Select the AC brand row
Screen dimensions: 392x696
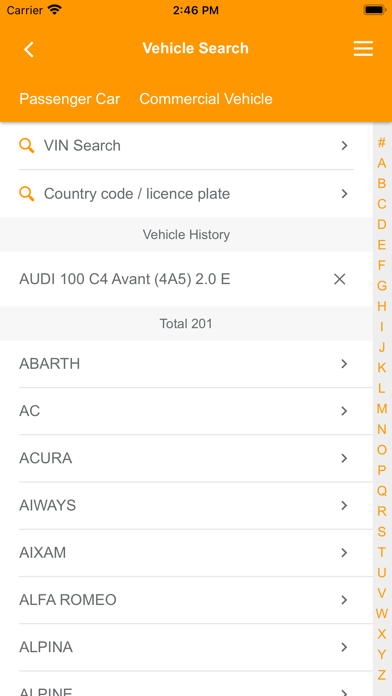pos(186,411)
